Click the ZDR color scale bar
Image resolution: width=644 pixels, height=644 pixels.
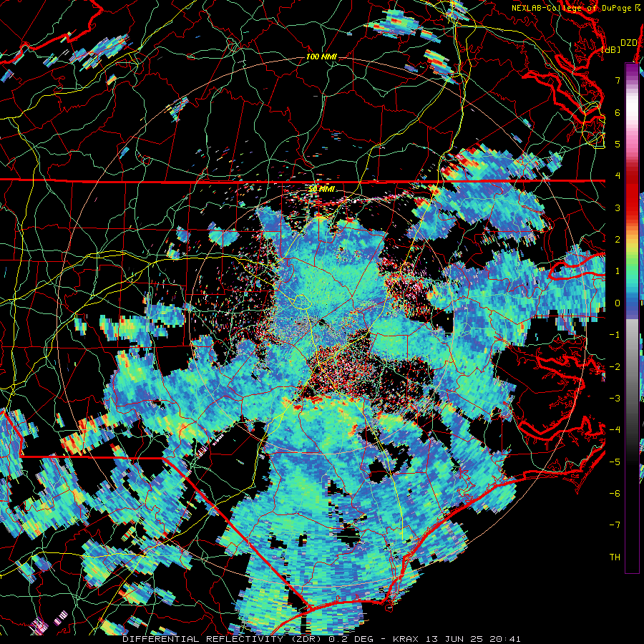point(632,318)
